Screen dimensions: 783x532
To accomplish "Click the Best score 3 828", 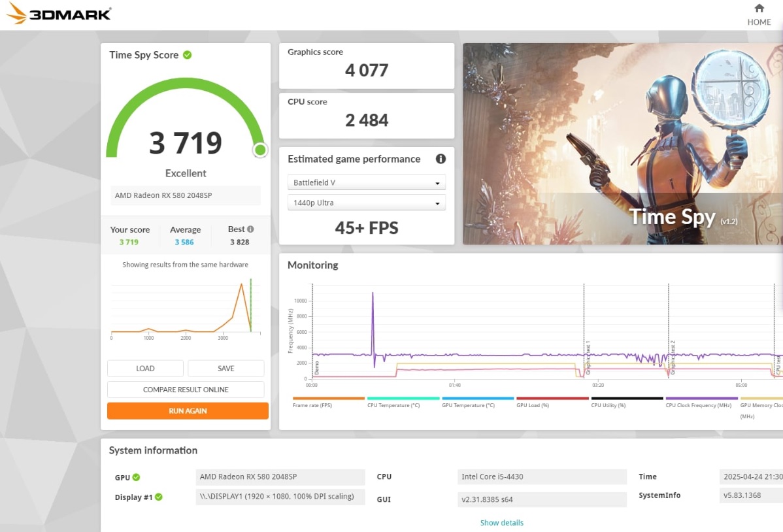I will (240, 242).
